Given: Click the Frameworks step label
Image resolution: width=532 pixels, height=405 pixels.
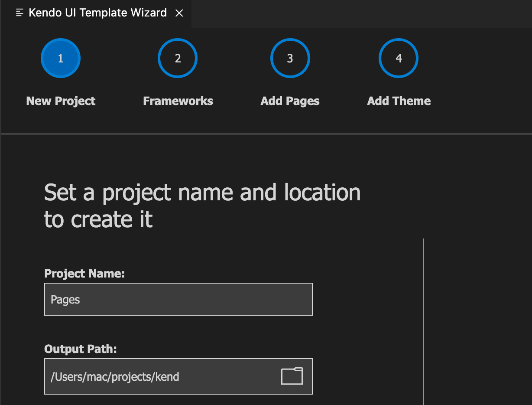Looking at the screenshot, I should (x=178, y=101).
